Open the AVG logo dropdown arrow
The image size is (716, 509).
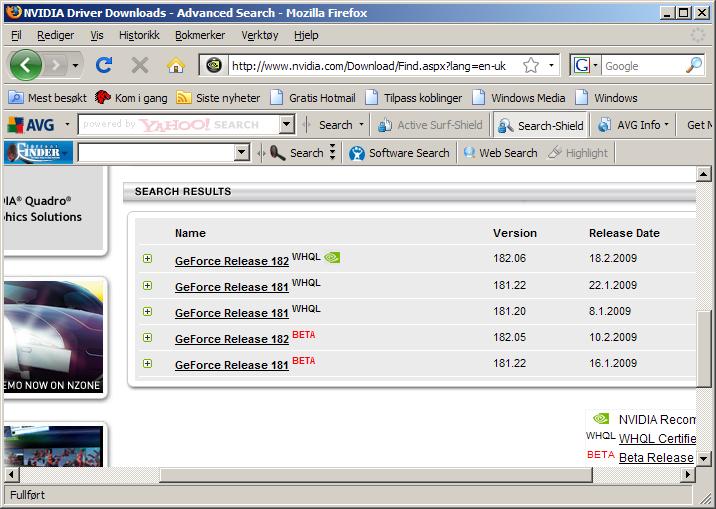point(67,124)
